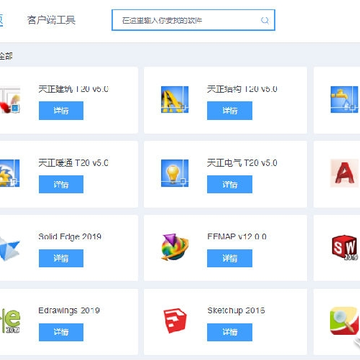Open 详情 for 天正建筑 T20 v5.0
Image resolution: width=360 pixels, height=360 pixels.
point(61,111)
